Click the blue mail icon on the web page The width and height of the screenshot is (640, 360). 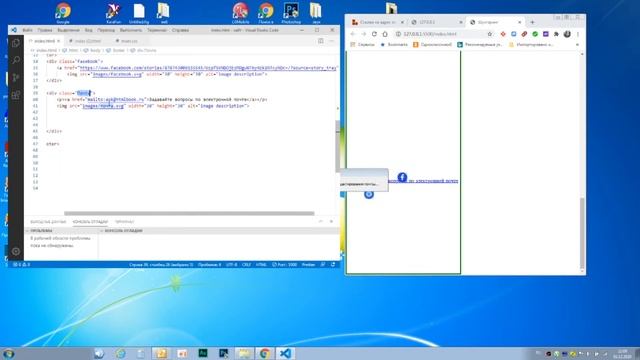[369, 194]
